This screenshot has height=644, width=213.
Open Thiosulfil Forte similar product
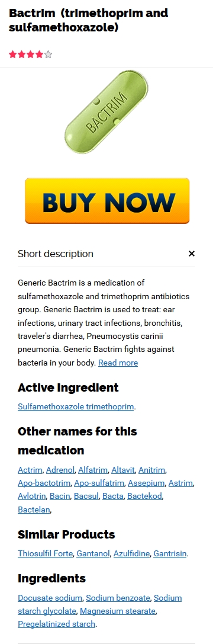coord(46,553)
